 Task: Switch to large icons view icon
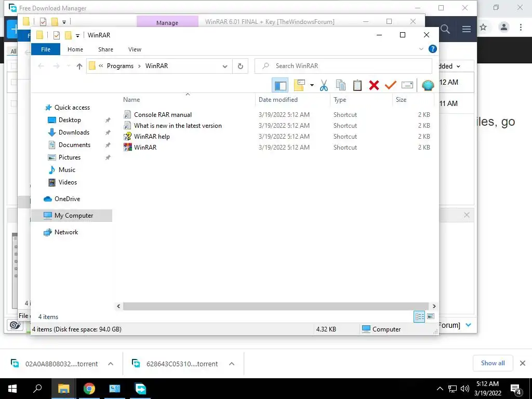431,316
